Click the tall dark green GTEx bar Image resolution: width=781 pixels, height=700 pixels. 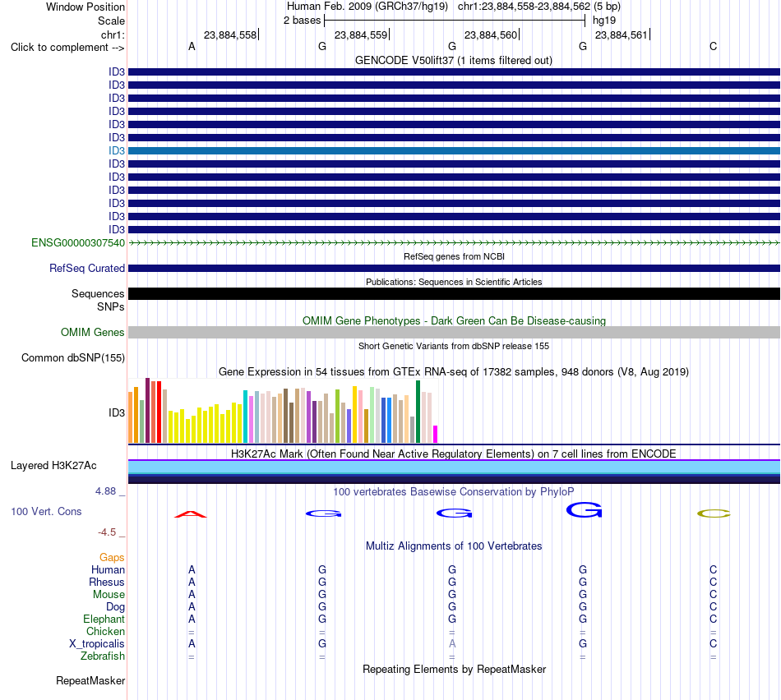(418, 412)
